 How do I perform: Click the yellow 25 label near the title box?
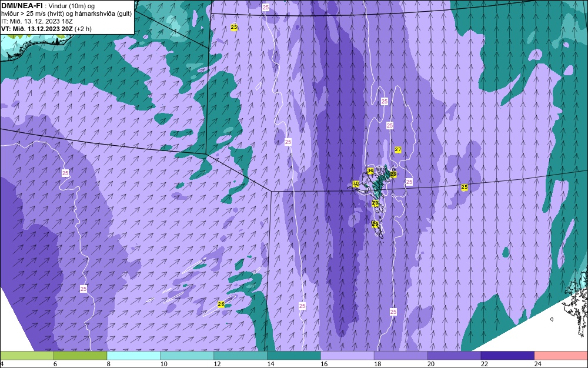234,28
